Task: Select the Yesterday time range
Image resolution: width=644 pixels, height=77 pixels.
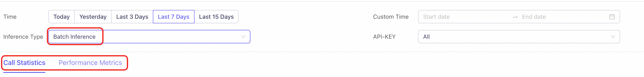Action: [93, 17]
